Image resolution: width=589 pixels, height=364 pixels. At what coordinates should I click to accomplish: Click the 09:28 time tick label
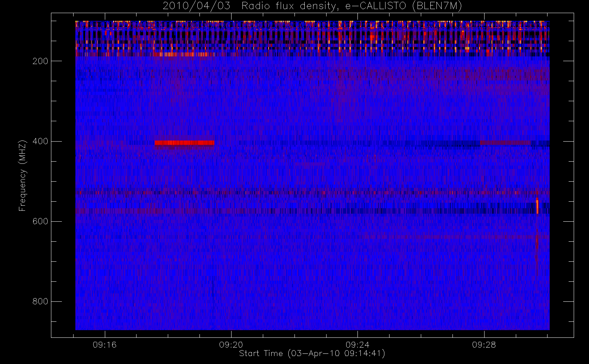click(x=484, y=345)
